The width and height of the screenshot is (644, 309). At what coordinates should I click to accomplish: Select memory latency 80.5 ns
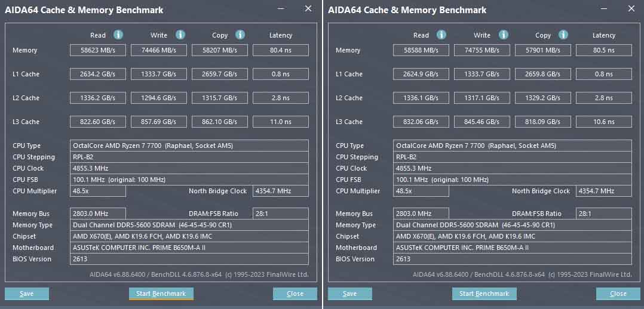click(604, 51)
